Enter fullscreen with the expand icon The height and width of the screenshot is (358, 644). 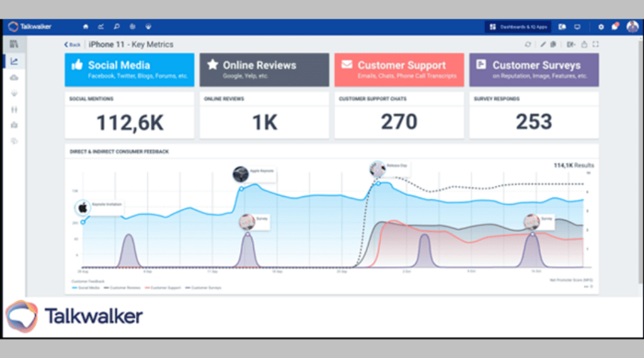(595, 45)
